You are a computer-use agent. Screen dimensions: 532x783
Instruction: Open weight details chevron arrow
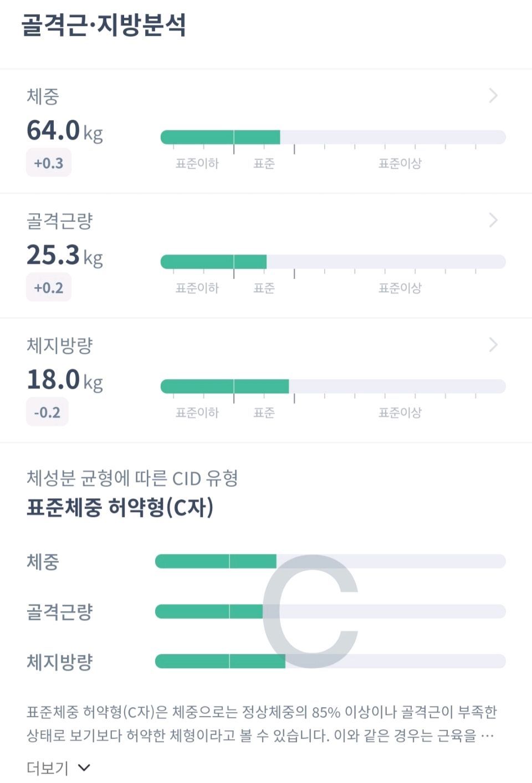point(493,96)
